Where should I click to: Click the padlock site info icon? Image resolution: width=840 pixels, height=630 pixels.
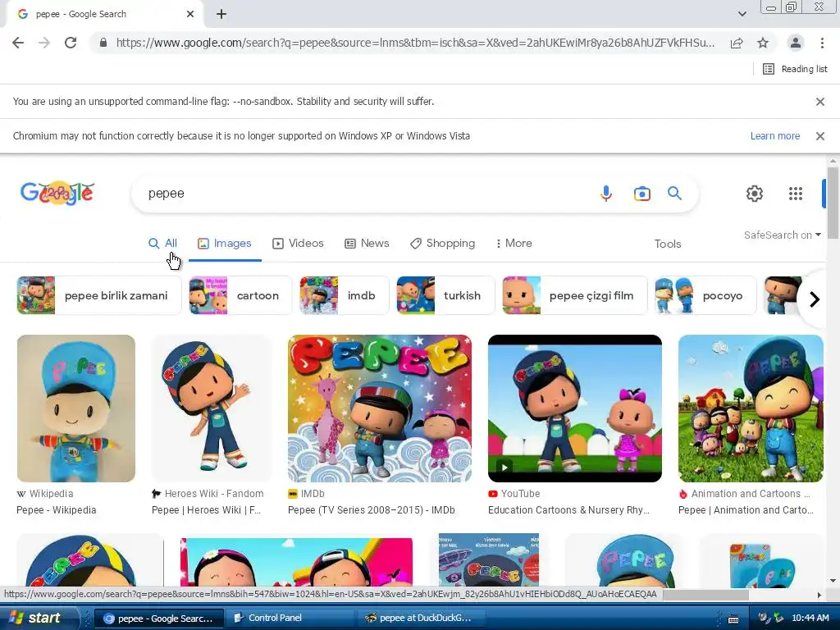(x=103, y=43)
